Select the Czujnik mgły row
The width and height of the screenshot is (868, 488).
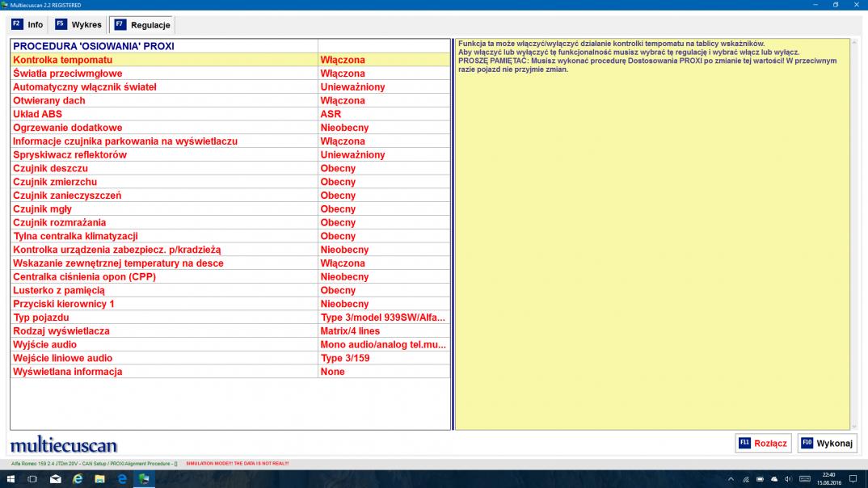230,209
